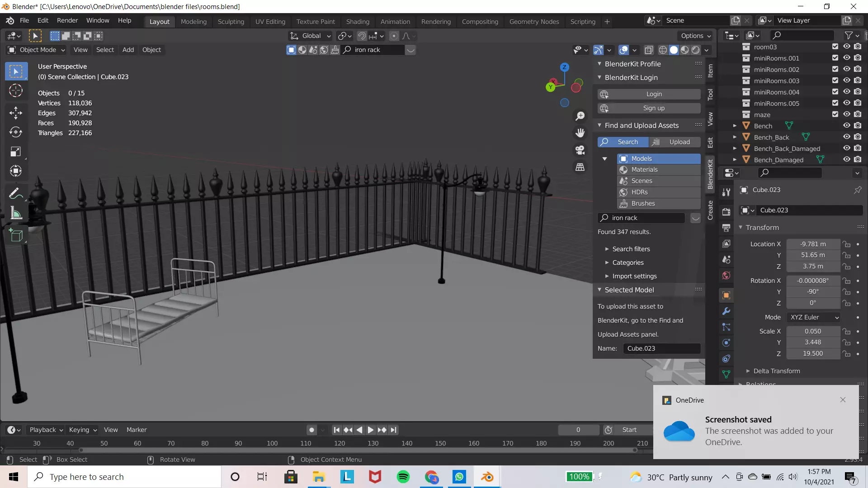The image size is (868, 488).
Task: Click the Add Cube tool
Action: coord(16,235)
